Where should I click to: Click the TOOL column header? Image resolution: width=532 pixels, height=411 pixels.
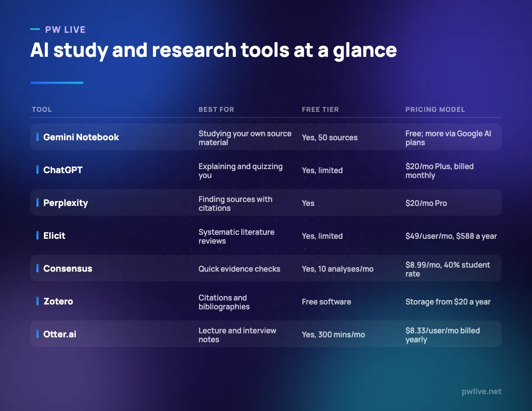tap(42, 110)
